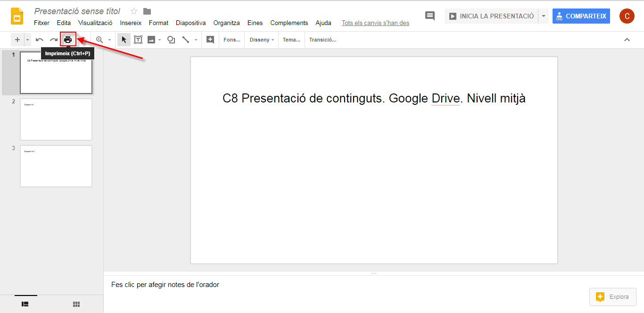Open the presentation options dropdown arrow
Screen dimensions: 644x313
pyautogui.click(x=544, y=16)
